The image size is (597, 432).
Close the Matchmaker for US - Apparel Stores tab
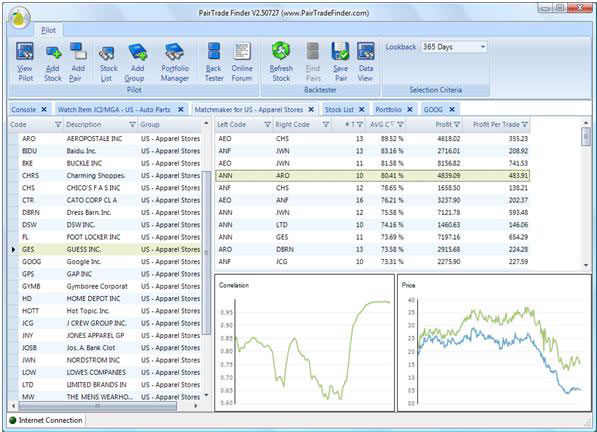coord(311,110)
